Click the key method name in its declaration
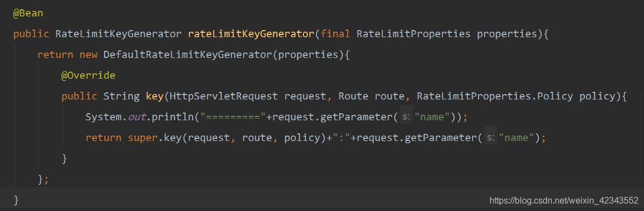Image resolution: width=644 pixels, height=211 pixels. [154, 97]
